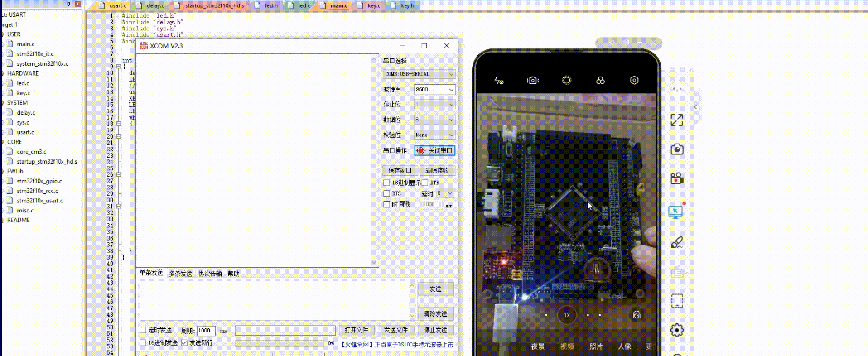Click the led.c file icon in project tree

pyautogui.click(x=10, y=83)
